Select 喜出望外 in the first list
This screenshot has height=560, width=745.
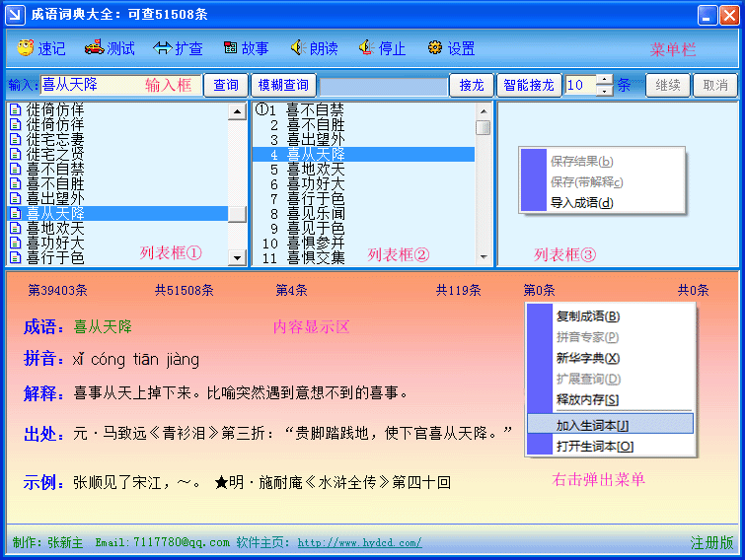[55, 198]
